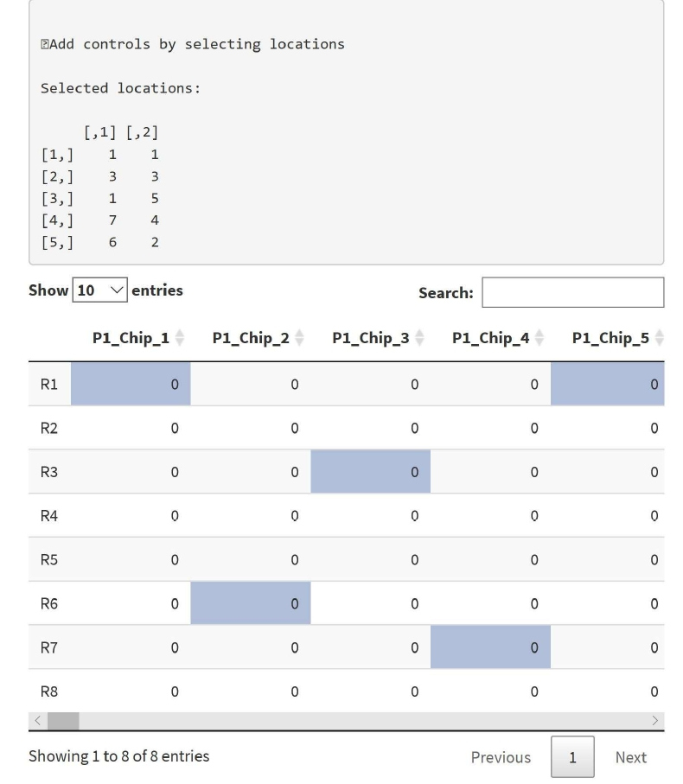Click the horizontal scrollbar thumb

(63, 721)
